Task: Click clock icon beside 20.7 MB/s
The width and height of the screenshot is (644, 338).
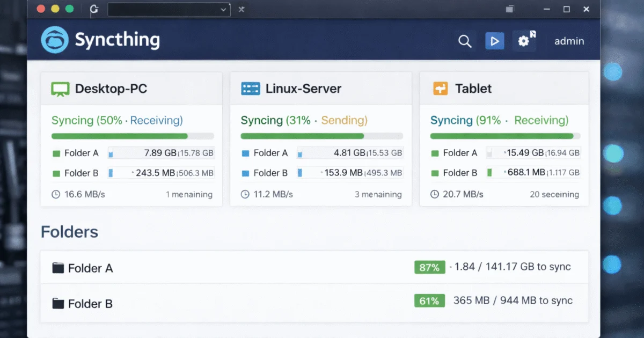Action: (435, 194)
